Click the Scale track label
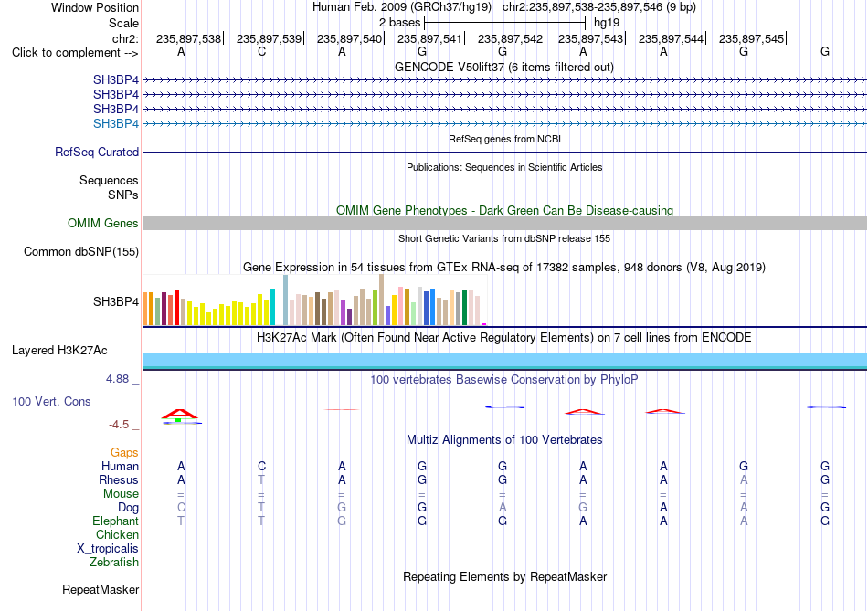 [123, 23]
